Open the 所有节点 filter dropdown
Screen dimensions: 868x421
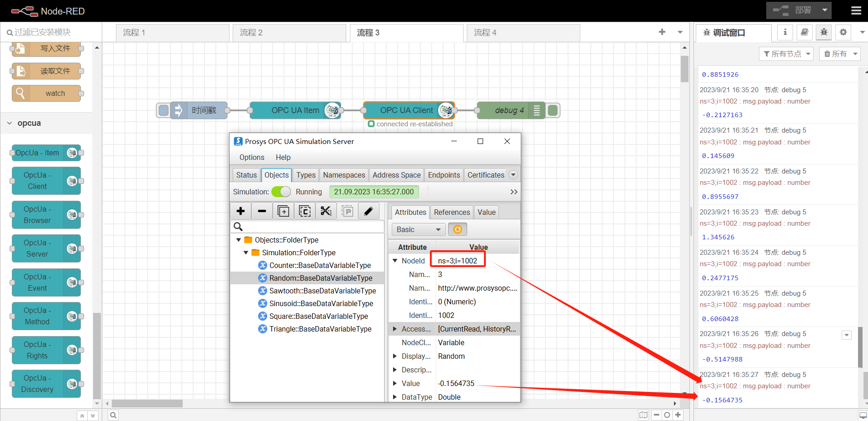787,54
